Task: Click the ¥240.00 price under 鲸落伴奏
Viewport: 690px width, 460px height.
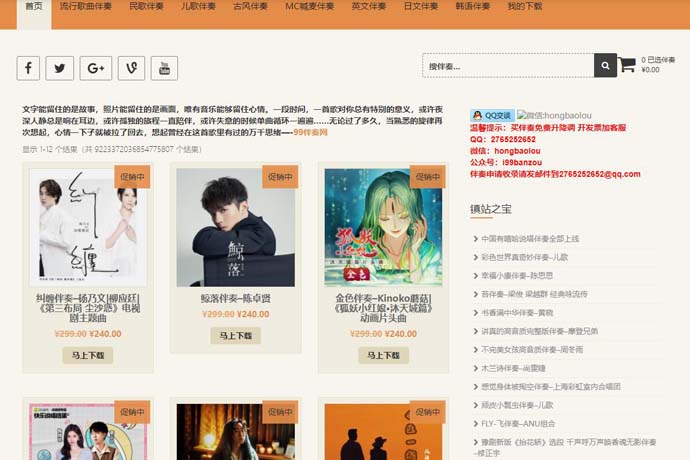Action: point(253,314)
